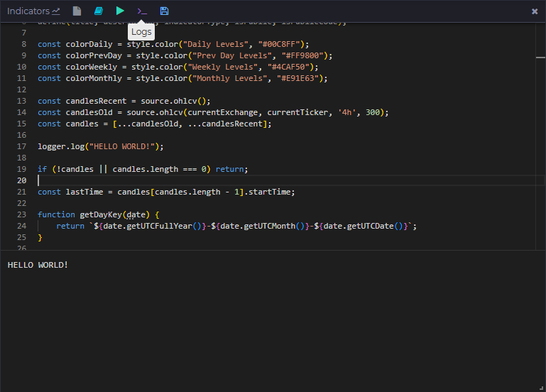Click candles.length on line 19
546x392 pixels.
click(x=146, y=169)
